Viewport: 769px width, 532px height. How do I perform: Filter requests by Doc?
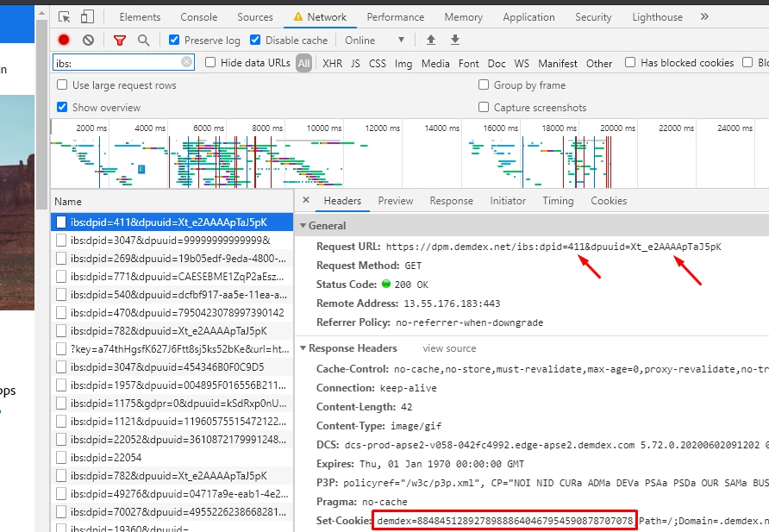click(x=497, y=63)
